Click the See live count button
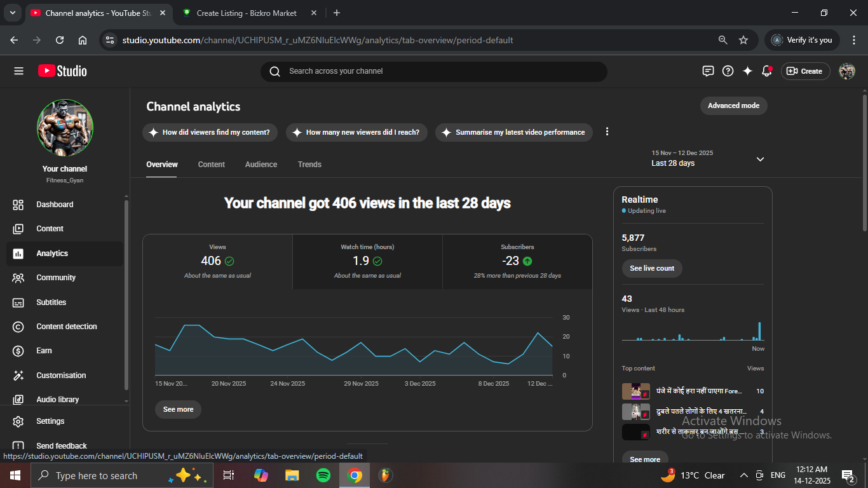868x488 pixels. coord(652,268)
